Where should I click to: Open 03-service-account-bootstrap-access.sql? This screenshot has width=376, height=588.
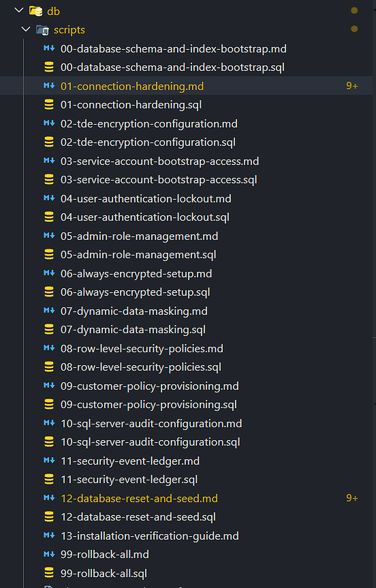point(159,180)
